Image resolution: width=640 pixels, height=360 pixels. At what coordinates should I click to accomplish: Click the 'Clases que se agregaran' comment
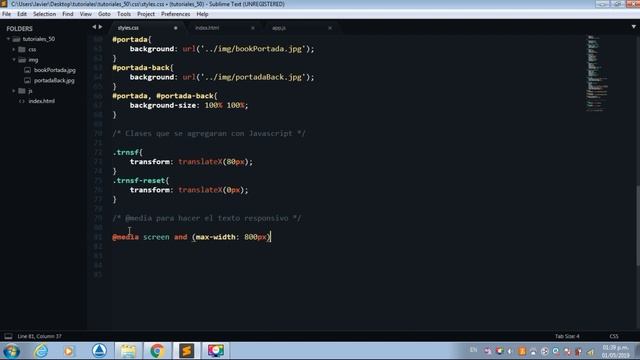click(x=209, y=133)
